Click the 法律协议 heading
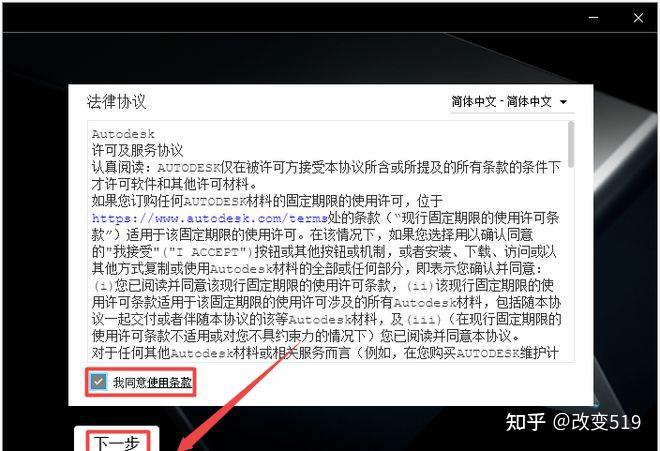 point(116,102)
